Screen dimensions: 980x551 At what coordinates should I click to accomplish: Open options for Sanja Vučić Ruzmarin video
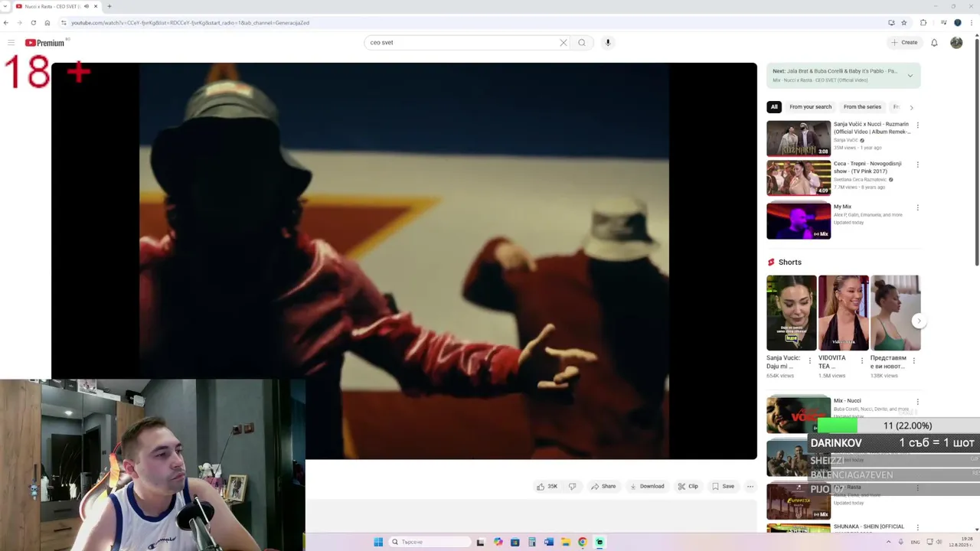(x=917, y=125)
